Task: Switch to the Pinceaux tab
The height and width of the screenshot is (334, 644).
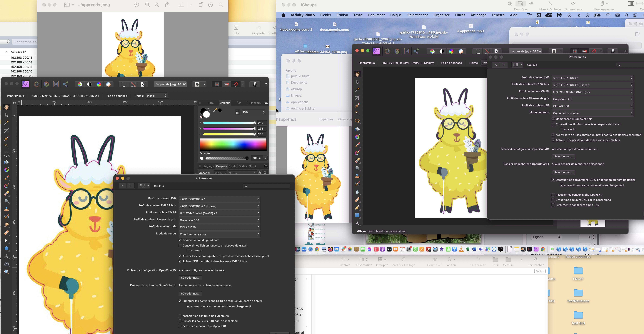Action: [255, 103]
